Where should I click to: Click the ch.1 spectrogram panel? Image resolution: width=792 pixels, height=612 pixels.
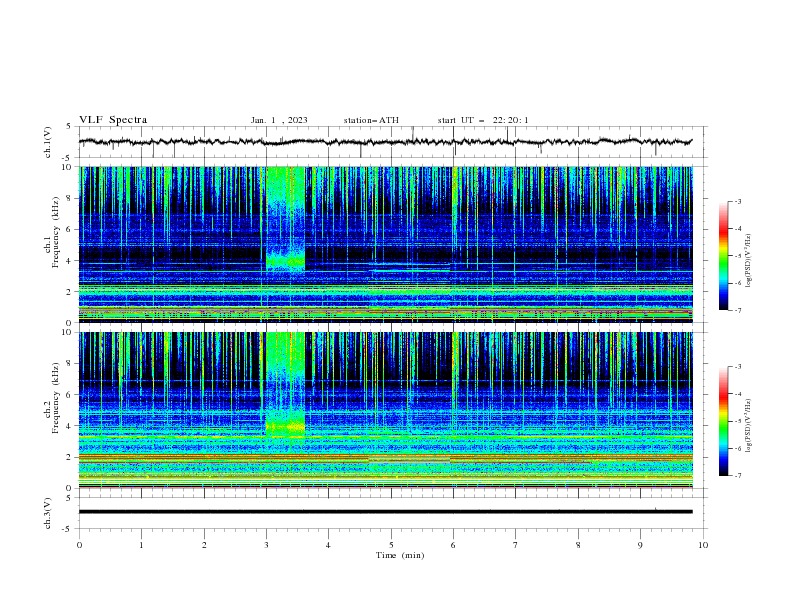click(385, 244)
